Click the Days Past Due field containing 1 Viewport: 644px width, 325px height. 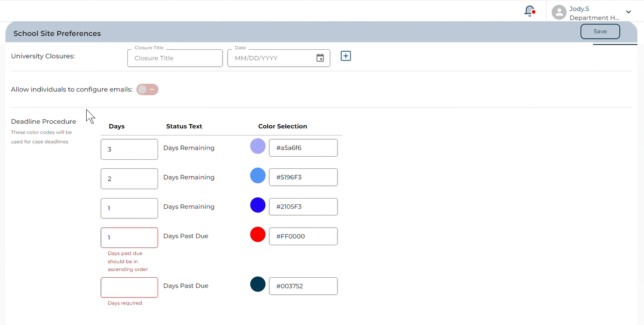click(129, 238)
